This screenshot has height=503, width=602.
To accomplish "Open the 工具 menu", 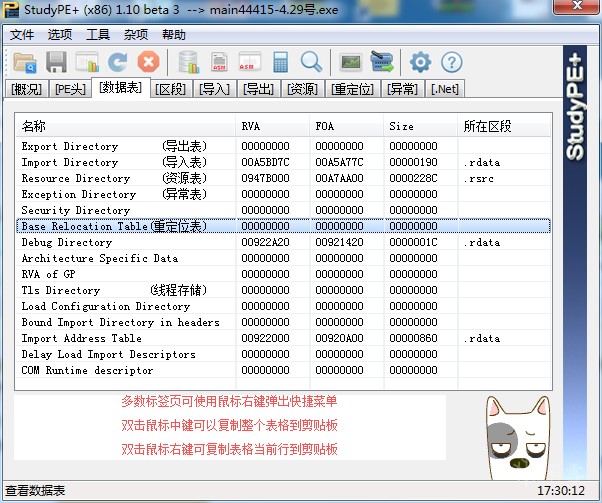I will point(98,35).
